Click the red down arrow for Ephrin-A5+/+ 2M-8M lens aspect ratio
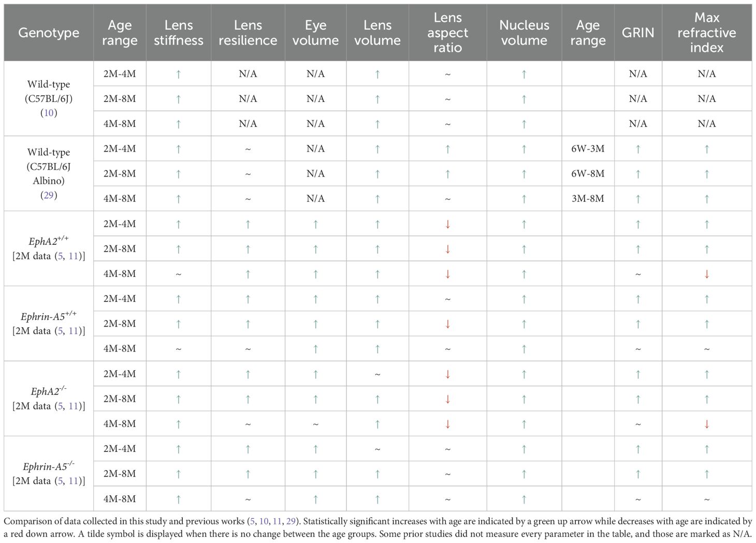The image size is (756, 543). tap(447, 324)
